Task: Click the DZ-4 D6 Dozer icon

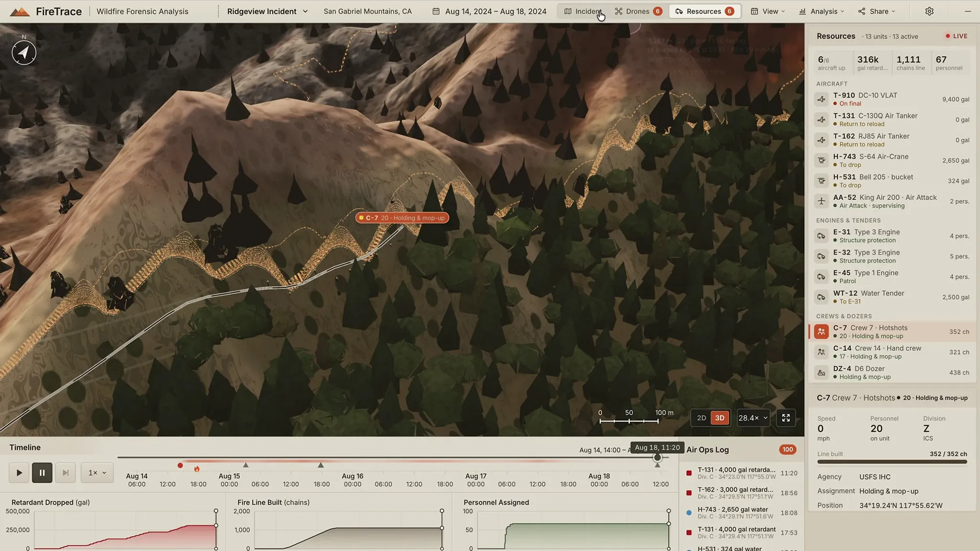Action: pos(822,373)
